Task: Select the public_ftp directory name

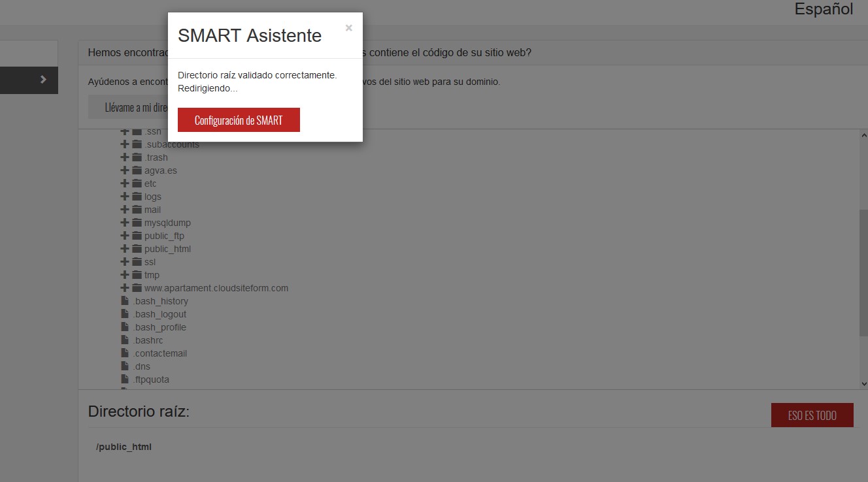Action: coord(164,236)
